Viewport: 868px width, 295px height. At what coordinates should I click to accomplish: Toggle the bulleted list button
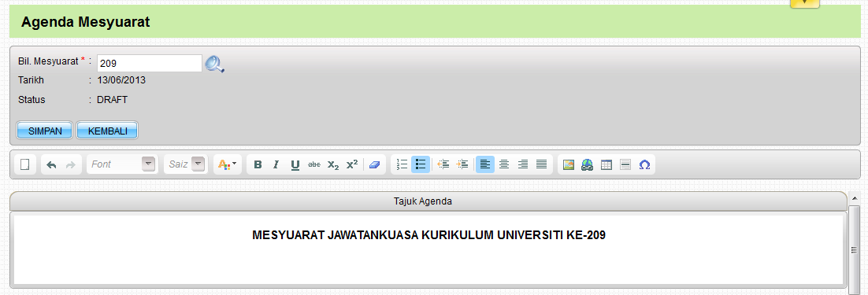point(420,164)
